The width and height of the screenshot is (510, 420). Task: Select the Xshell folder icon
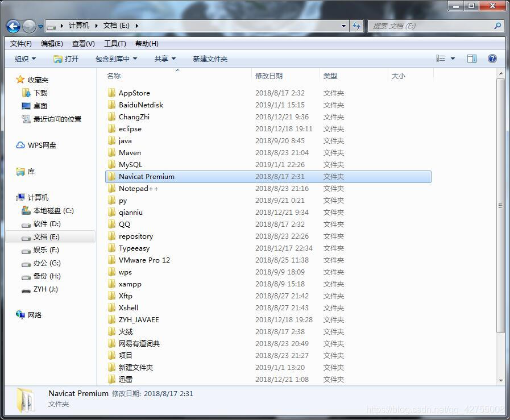(111, 307)
